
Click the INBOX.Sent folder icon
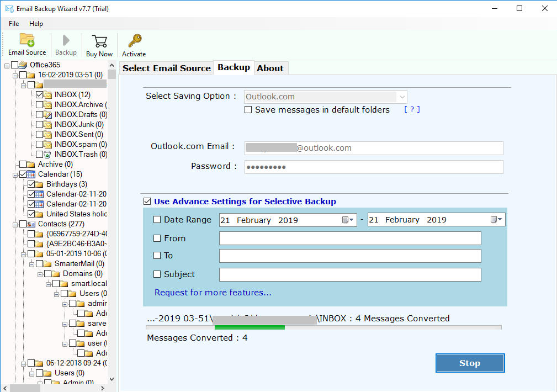tap(47, 134)
